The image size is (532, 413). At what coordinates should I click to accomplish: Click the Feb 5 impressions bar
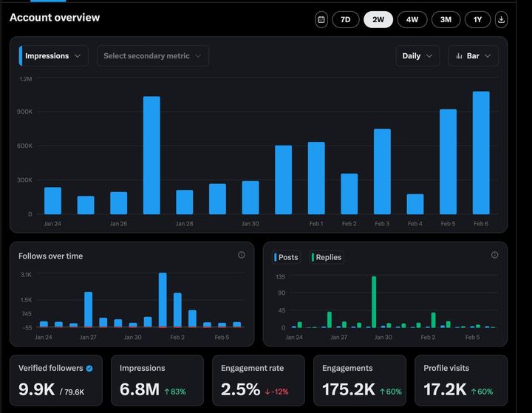pos(449,162)
